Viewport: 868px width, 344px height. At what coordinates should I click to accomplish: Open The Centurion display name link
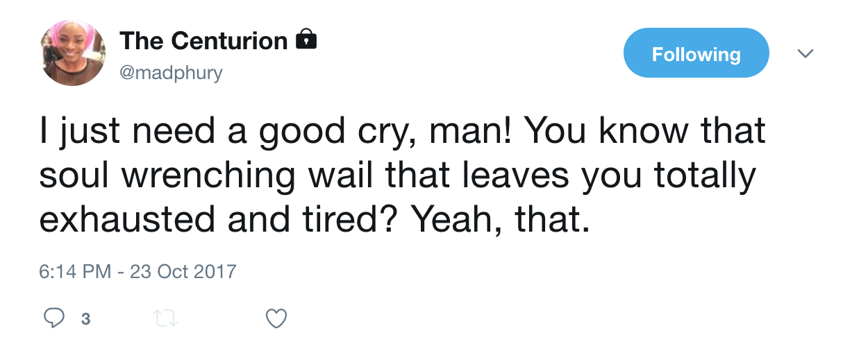tap(203, 41)
